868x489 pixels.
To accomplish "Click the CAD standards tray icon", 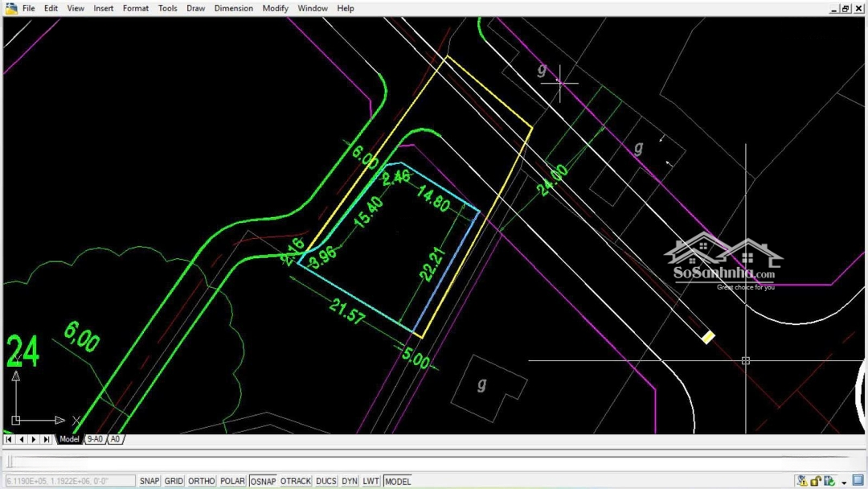I will click(829, 481).
